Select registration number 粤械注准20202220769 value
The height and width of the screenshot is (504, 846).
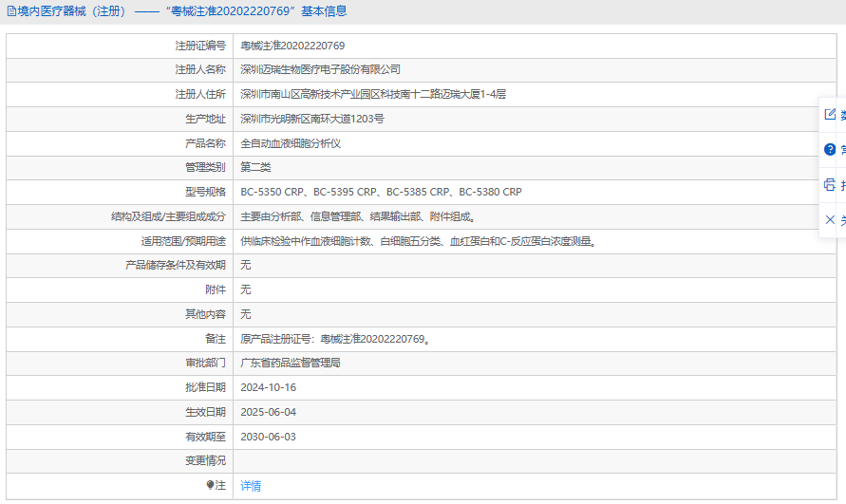coord(292,46)
